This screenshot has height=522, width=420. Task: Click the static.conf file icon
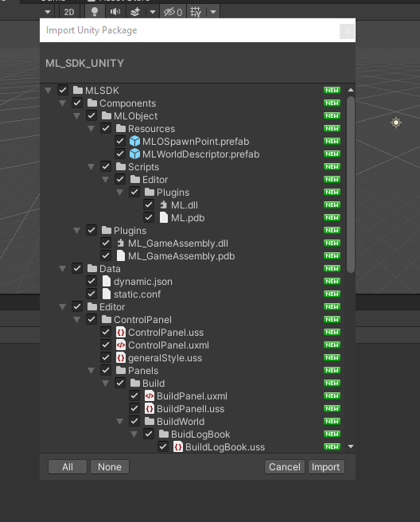(106, 294)
